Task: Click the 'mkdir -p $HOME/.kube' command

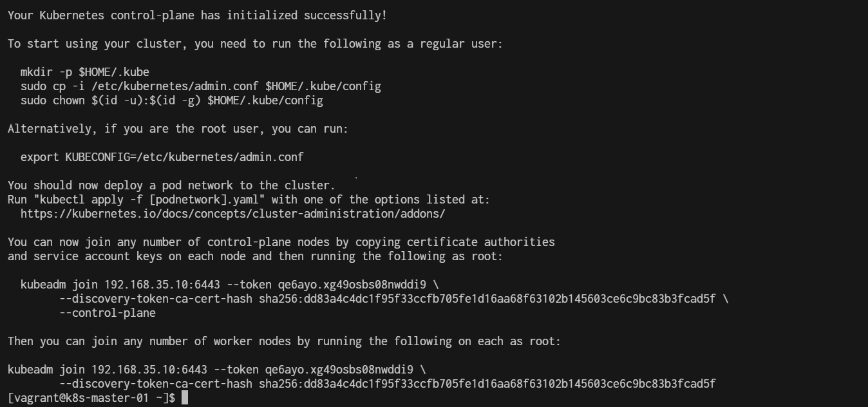Action: [x=84, y=72]
